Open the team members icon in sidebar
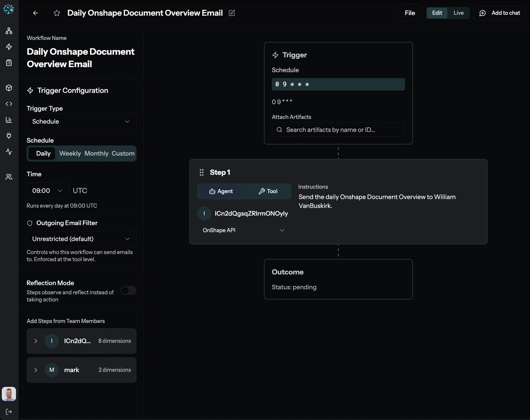Screen dimensions: 530x420 (x=9, y=177)
